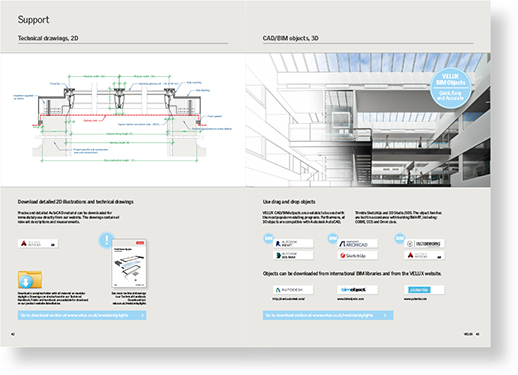Click the Autodesk library logo
This screenshot has width=518, height=375.
pyautogui.click(x=293, y=290)
